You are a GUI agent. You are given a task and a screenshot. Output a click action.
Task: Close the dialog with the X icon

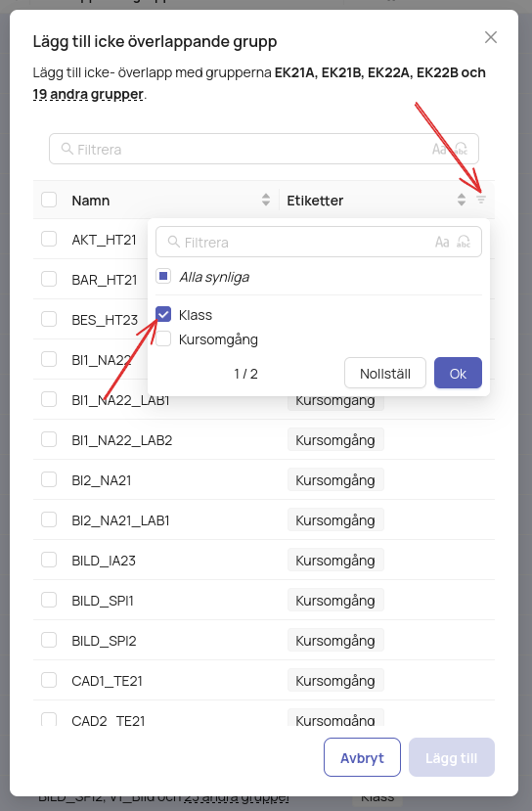point(491,37)
